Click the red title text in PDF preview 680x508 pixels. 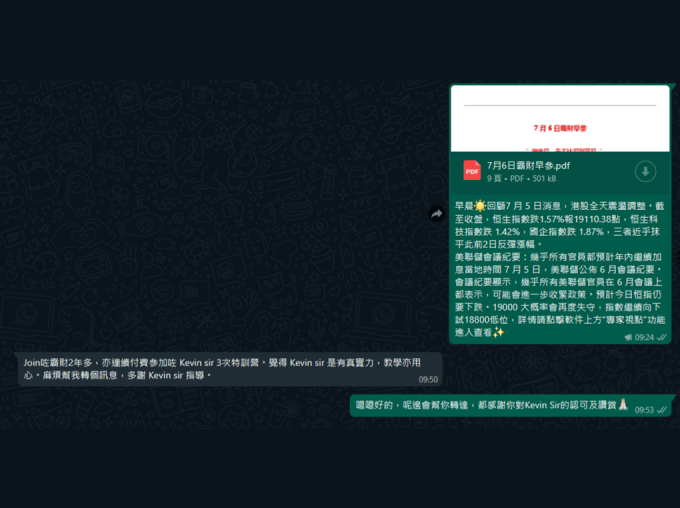pos(559,129)
